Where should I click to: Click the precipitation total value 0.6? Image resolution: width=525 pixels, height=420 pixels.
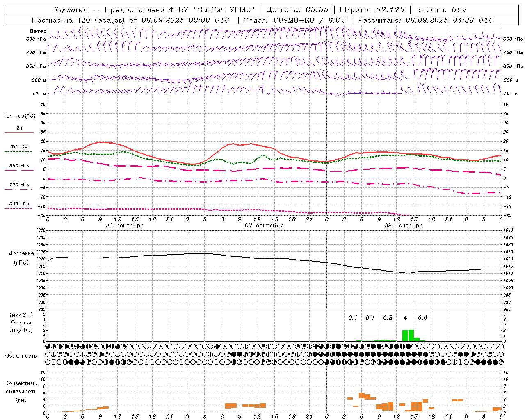[422, 317]
